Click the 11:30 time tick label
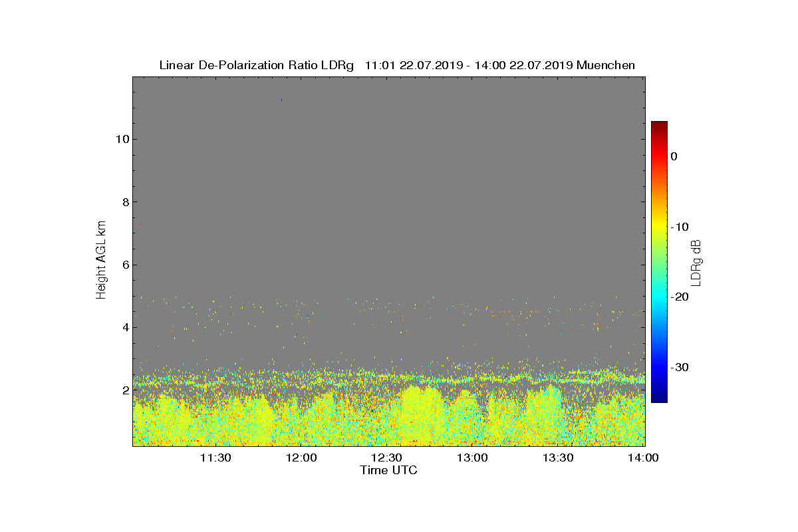Image resolution: width=798 pixels, height=532 pixels. click(215, 458)
